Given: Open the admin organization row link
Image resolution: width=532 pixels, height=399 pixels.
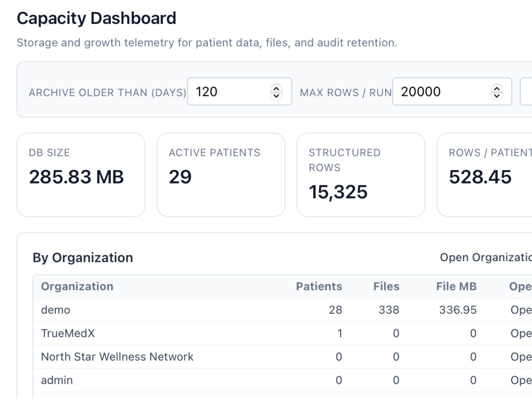Looking at the screenshot, I should click(521, 380).
